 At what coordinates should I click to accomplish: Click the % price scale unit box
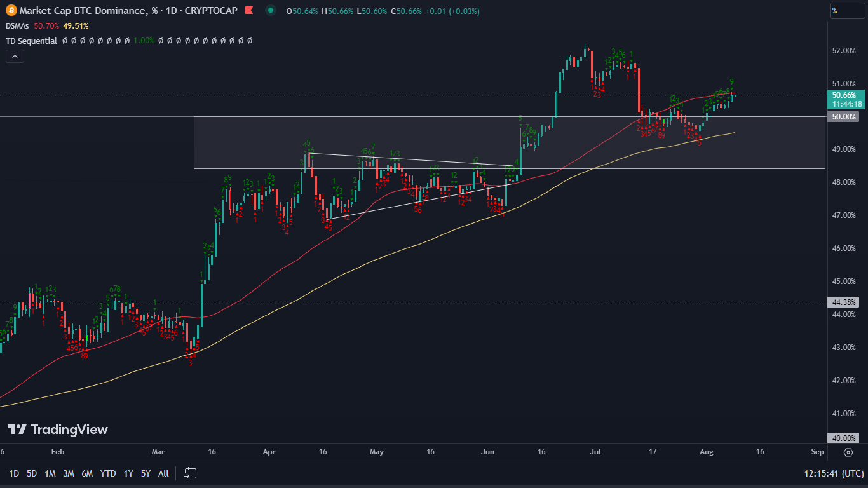(x=848, y=11)
